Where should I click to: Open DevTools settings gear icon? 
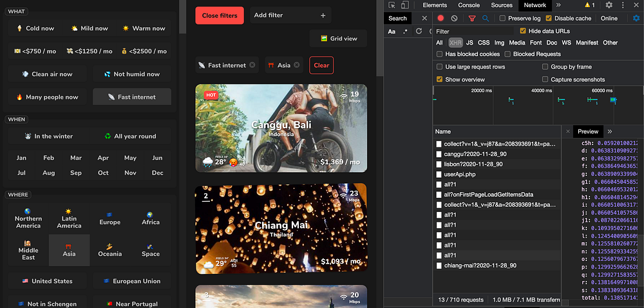pyautogui.click(x=609, y=5)
